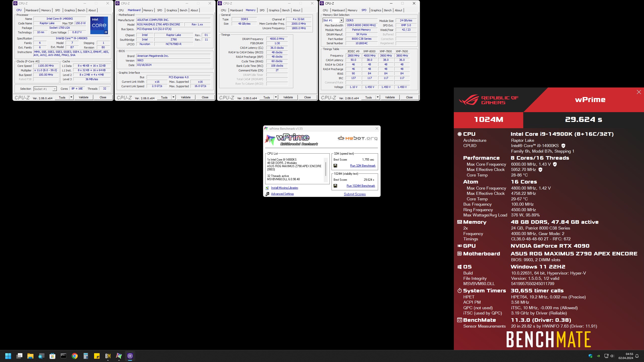Image resolution: width=644 pixels, height=362 pixels.
Task: Open the Windows Start menu
Action: coord(8,356)
